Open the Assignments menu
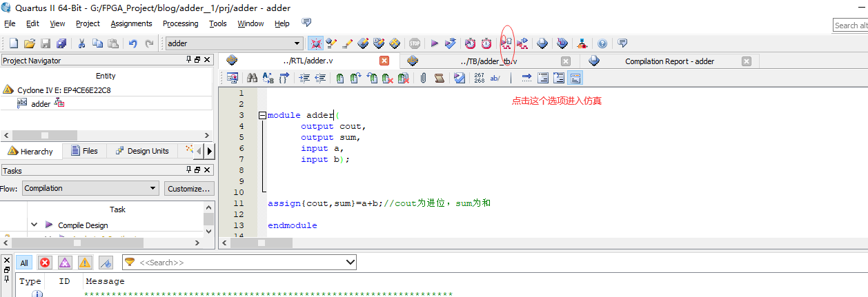Screen dimensions: 868x297 point(131,23)
